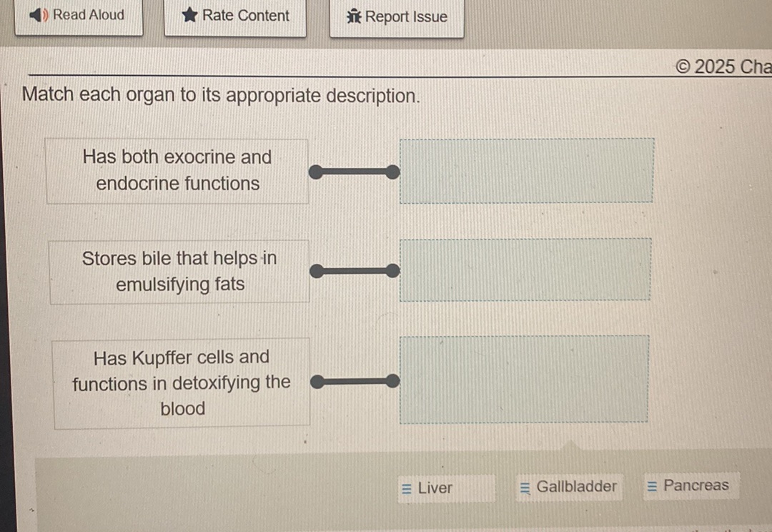Click the Liver drag handle icon

point(407,488)
